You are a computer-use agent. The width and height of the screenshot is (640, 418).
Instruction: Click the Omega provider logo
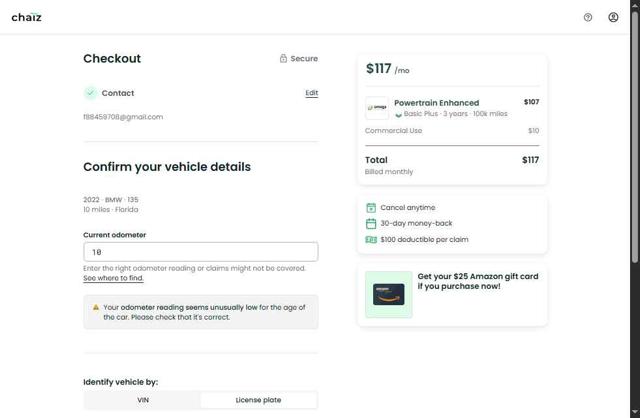click(377, 108)
